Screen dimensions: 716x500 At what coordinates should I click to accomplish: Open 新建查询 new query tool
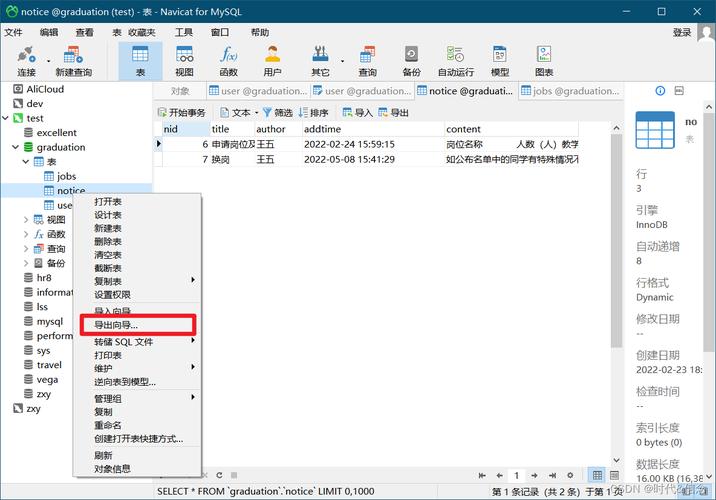tap(73, 61)
